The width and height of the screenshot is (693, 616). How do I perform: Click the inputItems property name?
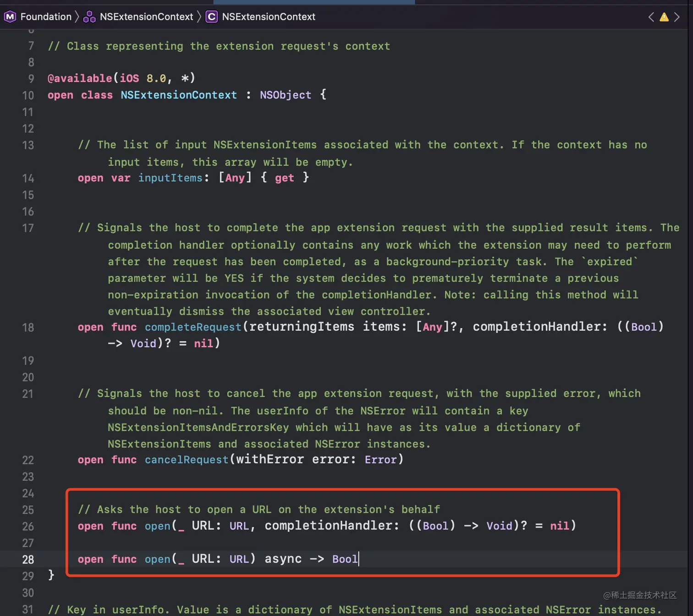click(170, 178)
